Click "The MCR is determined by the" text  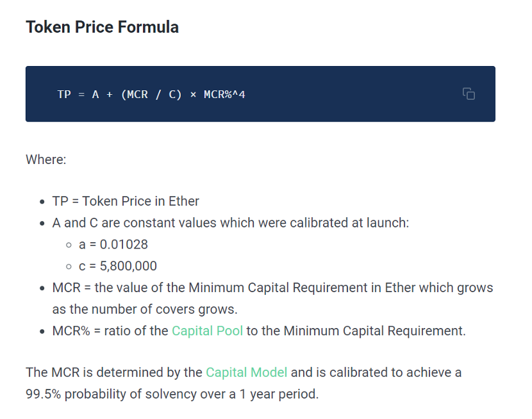[x=114, y=373]
